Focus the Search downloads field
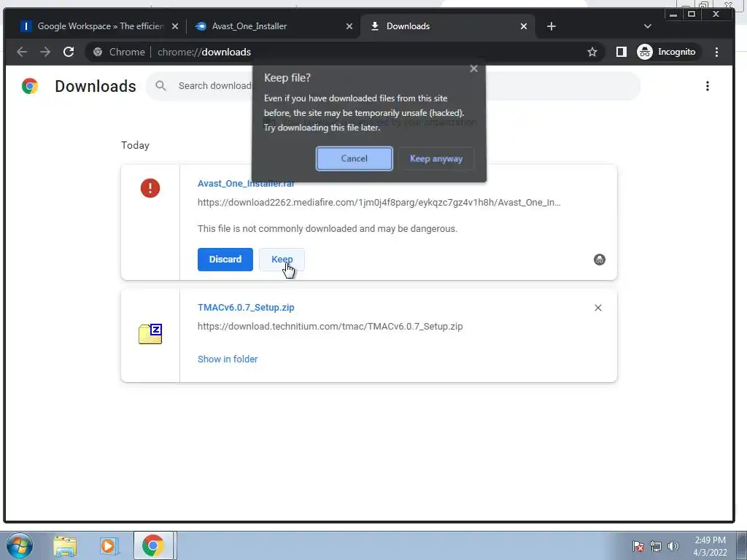 [393, 86]
